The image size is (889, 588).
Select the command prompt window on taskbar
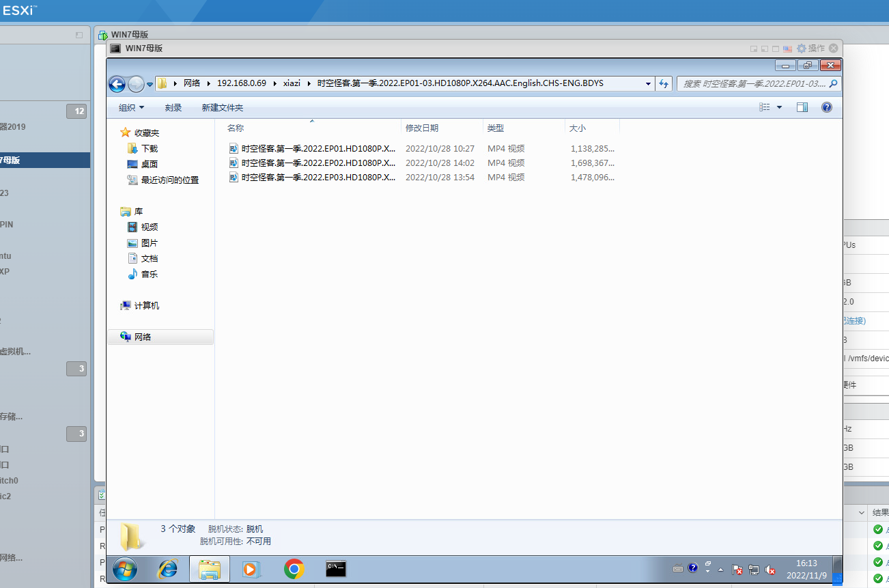point(336,569)
